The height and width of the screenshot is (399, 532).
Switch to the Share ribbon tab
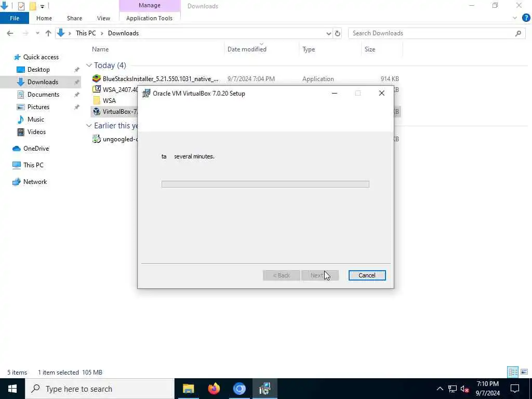click(x=74, y=18)
